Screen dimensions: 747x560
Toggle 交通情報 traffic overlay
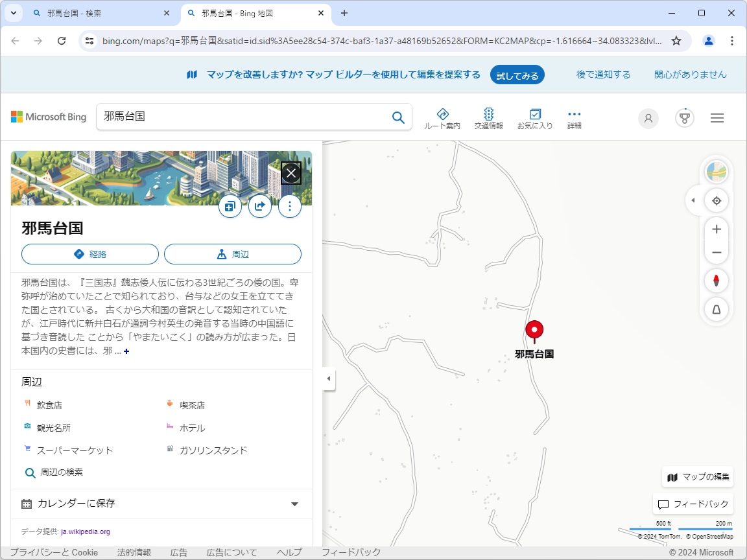click(x=488, y=117)
